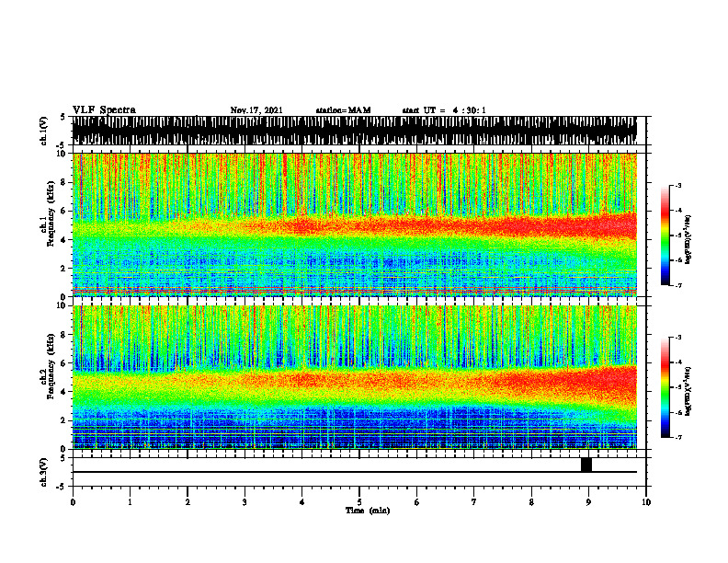Click the ch.1 waveform strip plot

point(355,131)
